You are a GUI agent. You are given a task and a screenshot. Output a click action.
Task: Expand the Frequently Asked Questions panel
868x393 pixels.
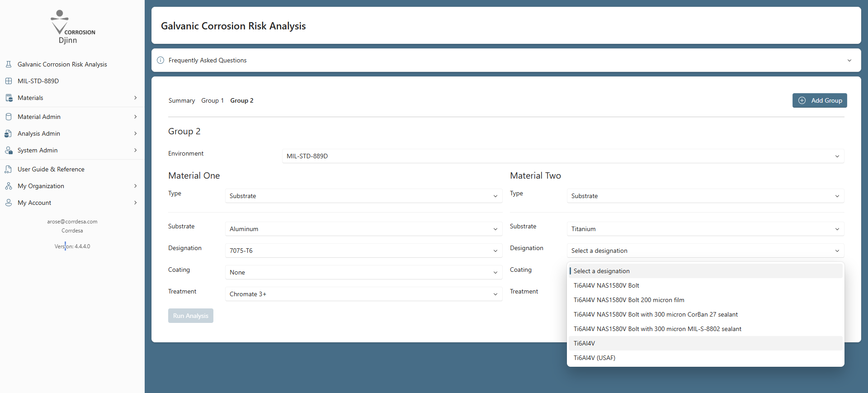(x=505, y=60)
